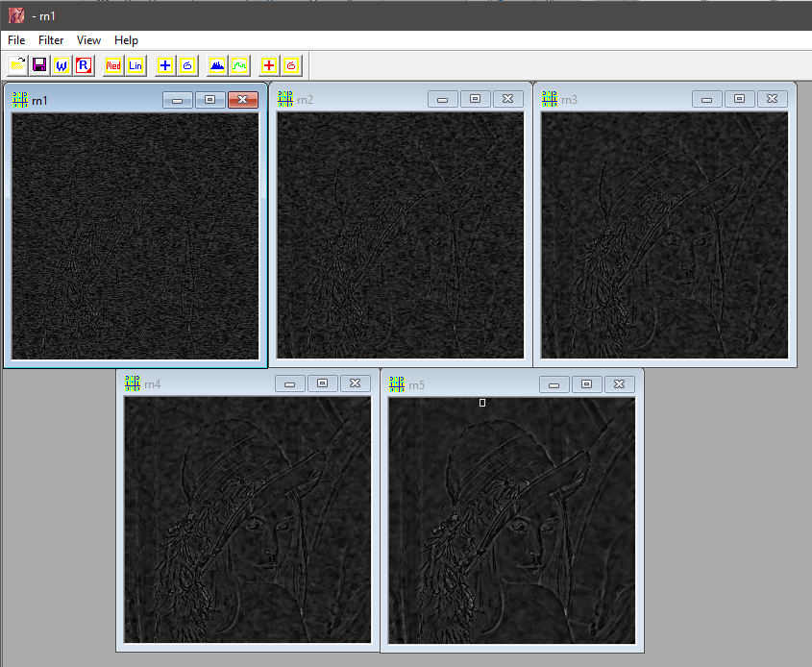Select the rn4 image canvas
Image resolution: width=812 pixels, height=667 pixels.
pyautogui.click(x=248, y=520)
